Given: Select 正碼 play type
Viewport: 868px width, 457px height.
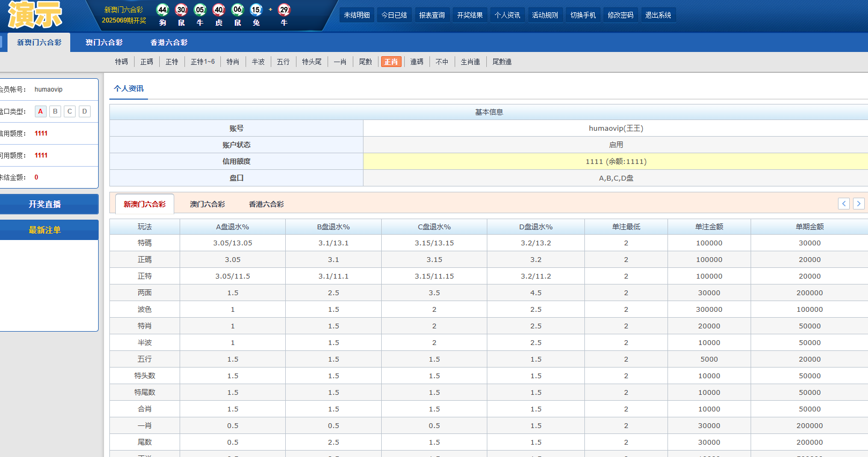Looking at the screenshot, I should tap(147, 62).
